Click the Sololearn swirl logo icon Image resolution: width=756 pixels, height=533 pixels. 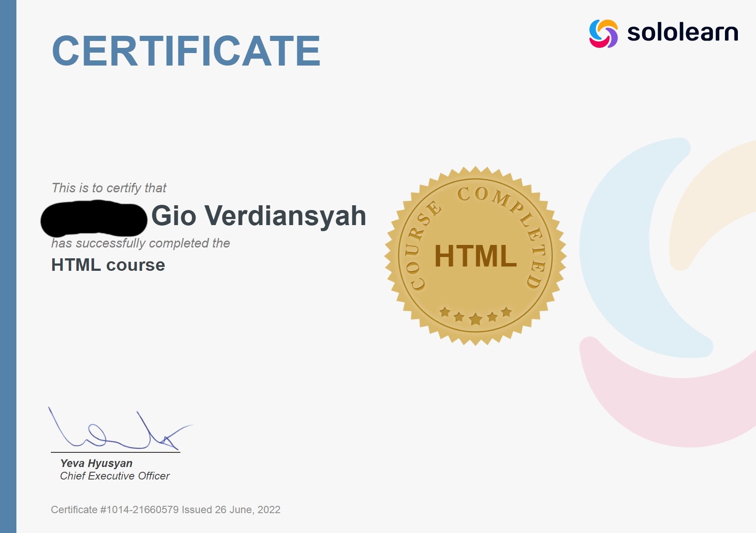603,33
